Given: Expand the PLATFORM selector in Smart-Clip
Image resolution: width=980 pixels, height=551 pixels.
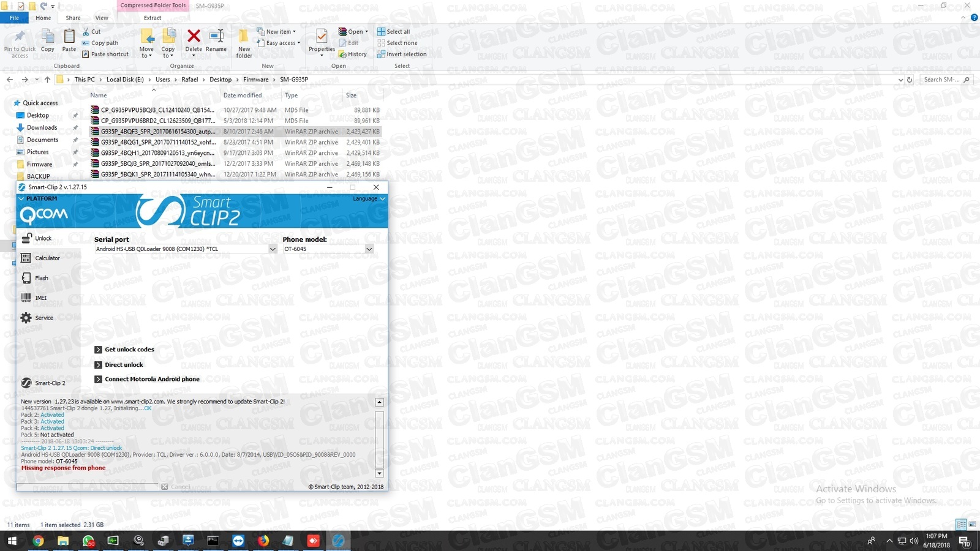Looking at the screenshot, I should click(x=38, y=198).
